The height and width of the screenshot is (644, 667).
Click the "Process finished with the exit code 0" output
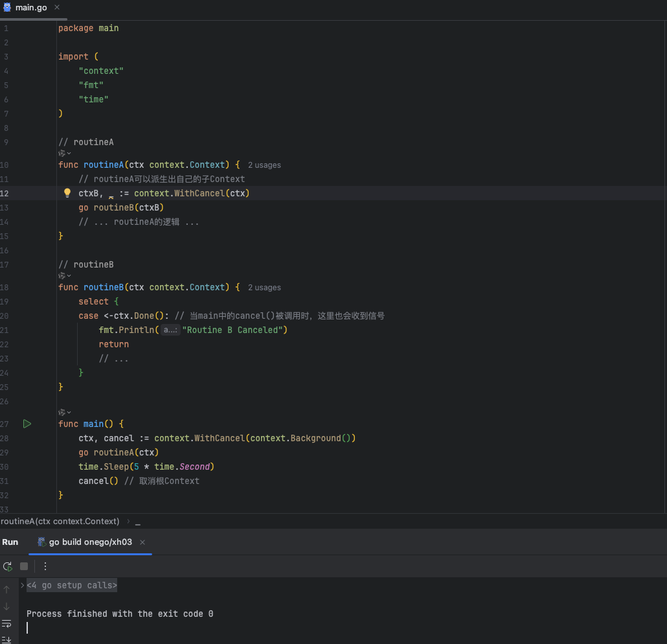point(120,614)
